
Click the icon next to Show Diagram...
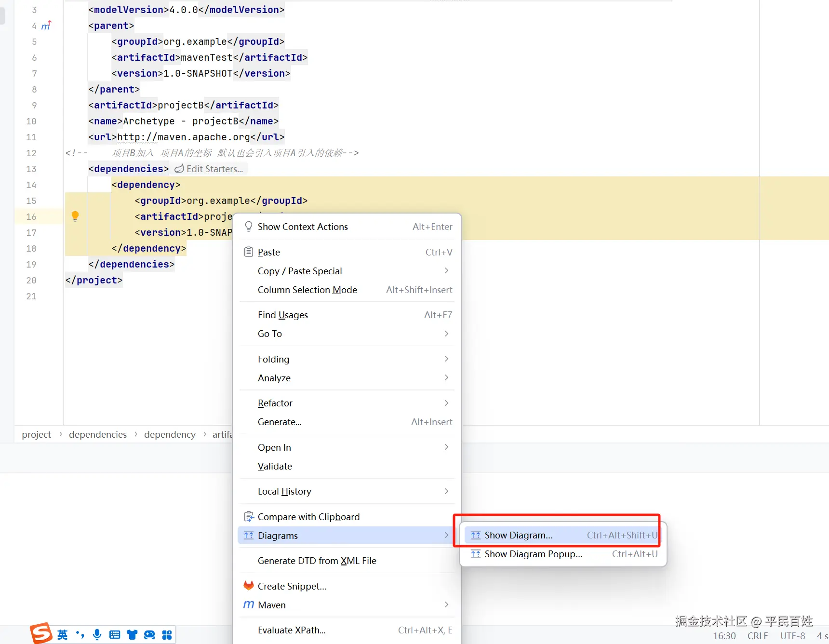tap(476, 535)
